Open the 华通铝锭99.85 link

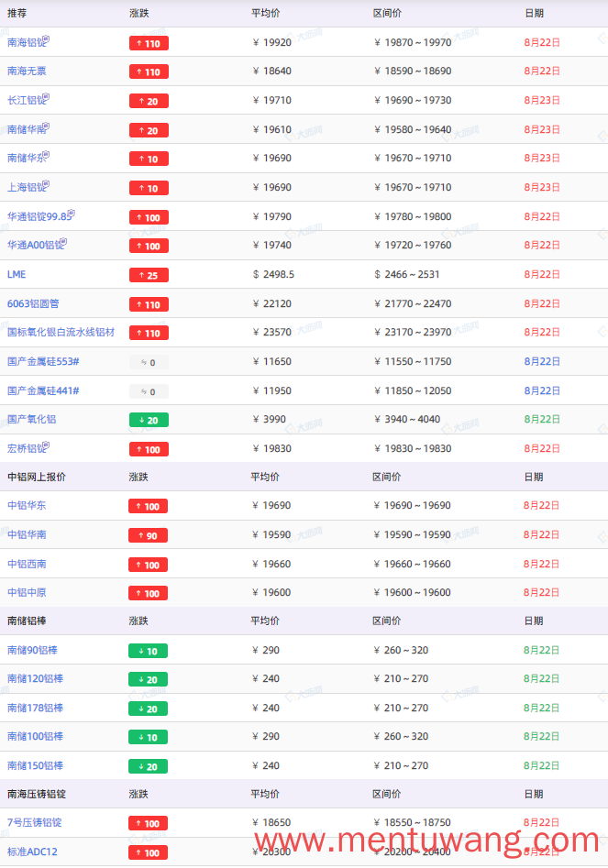[39, 216]
